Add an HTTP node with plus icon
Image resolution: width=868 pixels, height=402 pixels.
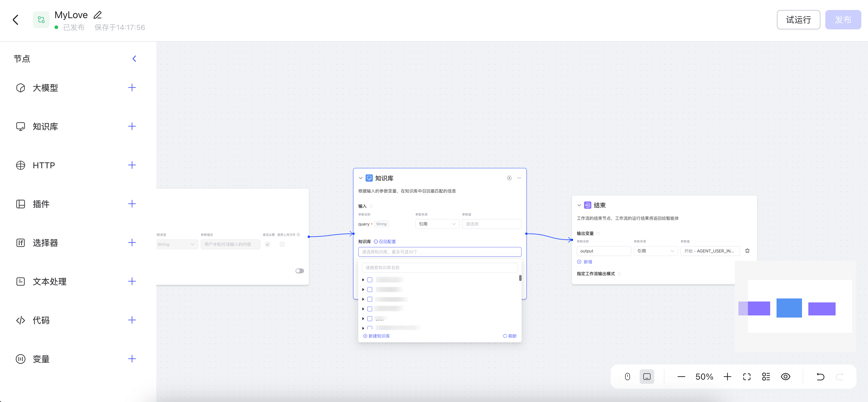[132, 165]
